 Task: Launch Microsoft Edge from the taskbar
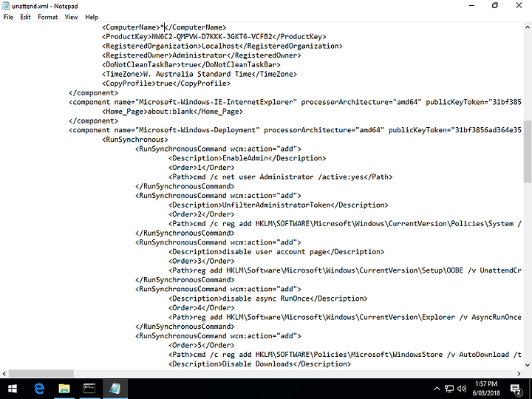point(39,389)
